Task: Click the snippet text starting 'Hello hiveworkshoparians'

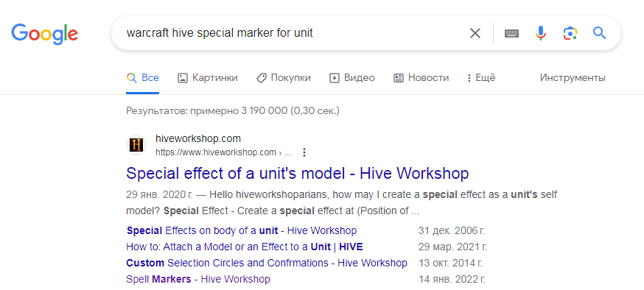Action: (x=342, y=202)
